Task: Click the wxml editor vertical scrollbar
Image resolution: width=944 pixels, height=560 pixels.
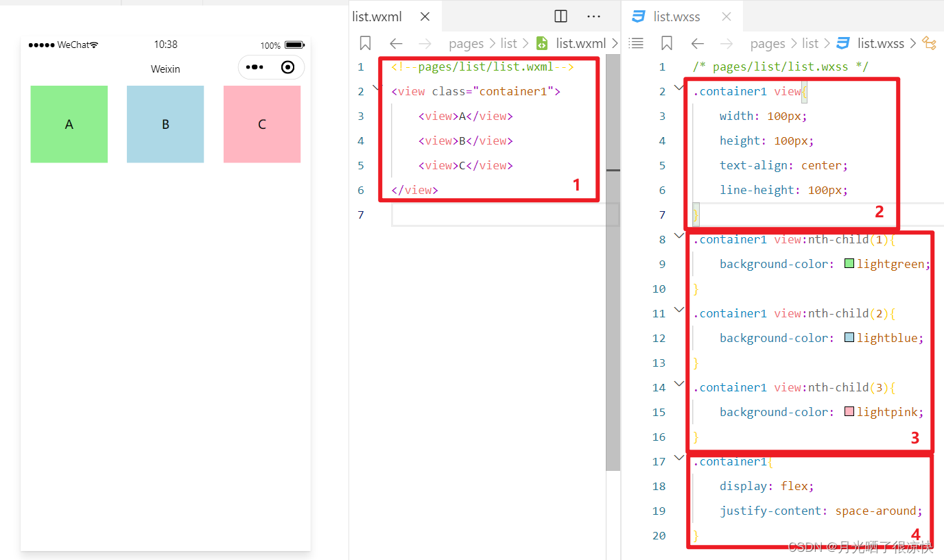Action: point(613,262)
